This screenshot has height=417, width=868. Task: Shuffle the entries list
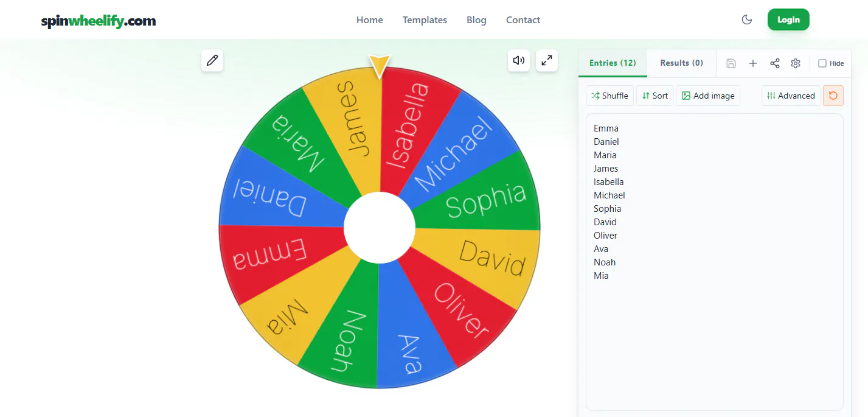609,96
